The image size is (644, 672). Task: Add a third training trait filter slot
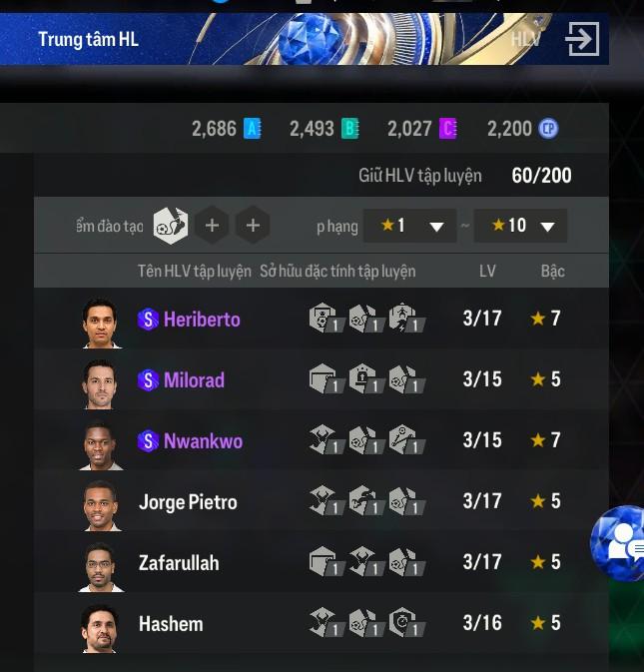click(253, 226)
